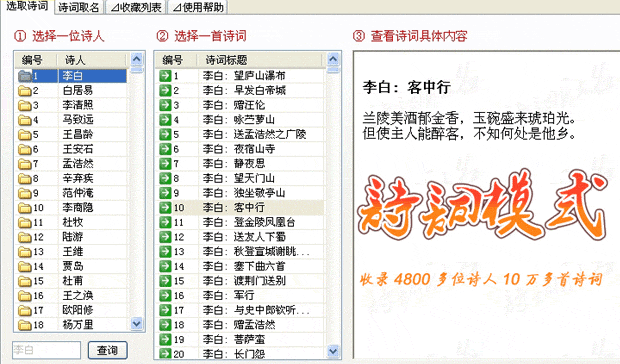Switch to the 诗词取名 tab
Image resolution: width=620 pixels, height=364 pixels.
[79, 7]
